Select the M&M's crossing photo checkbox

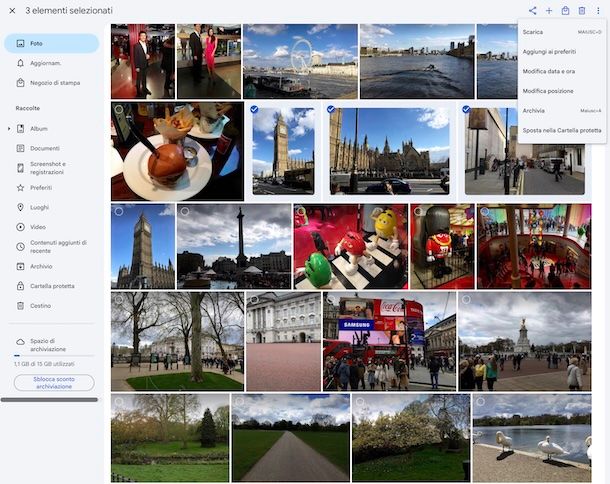coord(301,211)
